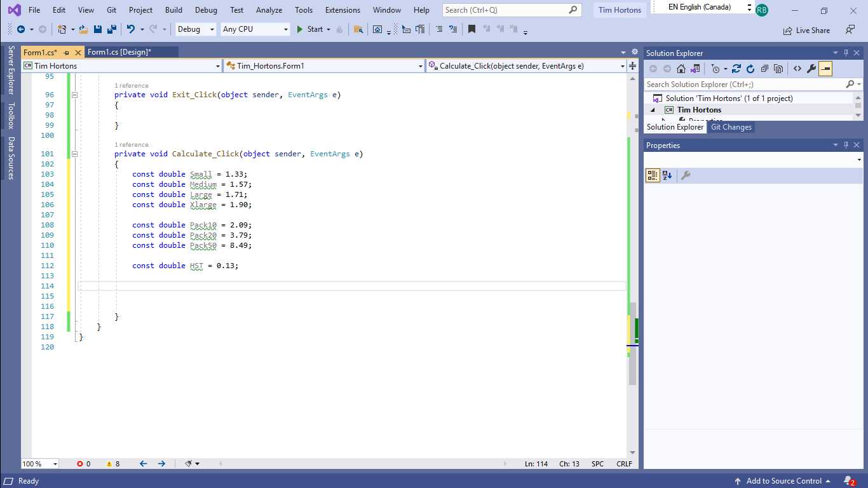Click the Live Share button
Image resolution: width=868 pixels, height=488 pixels.
point(806,30)
